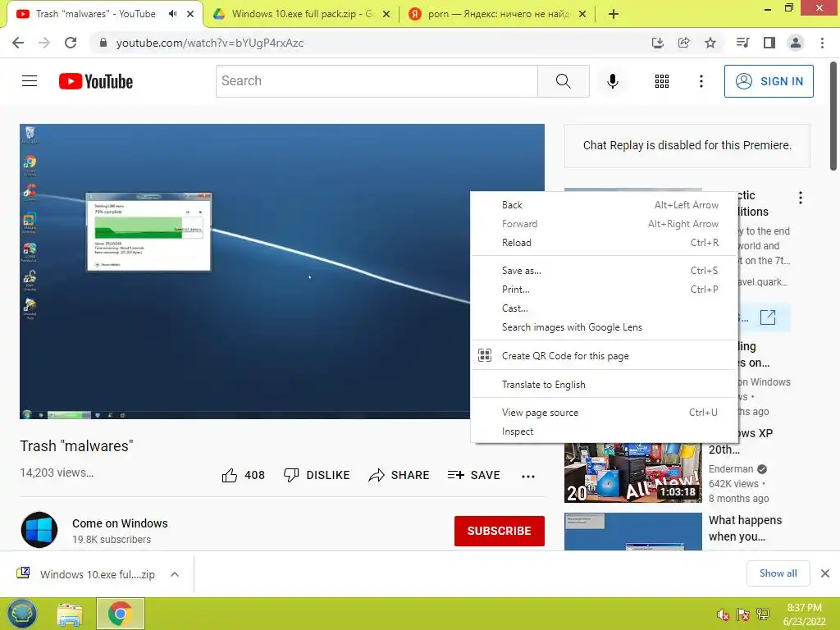Switch to the Yandex search tab
840x630 pixels.
click(498, 14)
